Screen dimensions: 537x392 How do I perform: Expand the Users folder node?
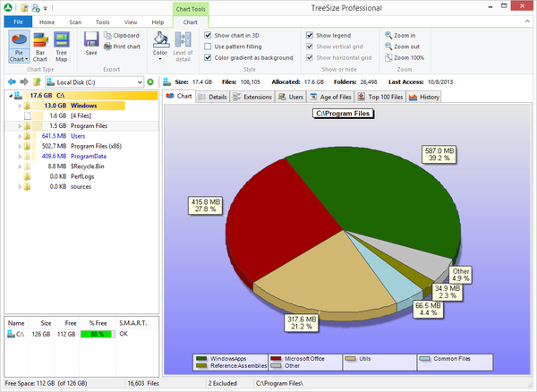(20, 136)
